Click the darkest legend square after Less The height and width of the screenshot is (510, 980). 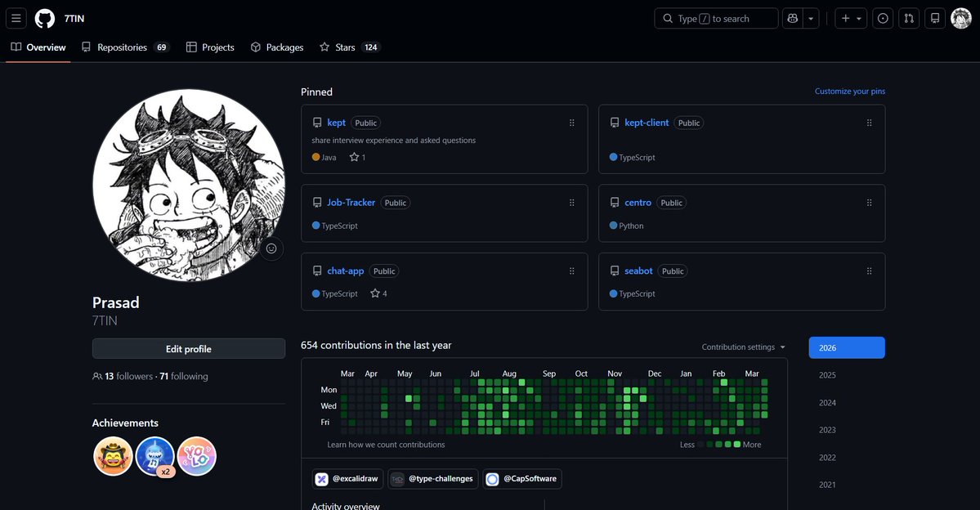click(700, 445)
